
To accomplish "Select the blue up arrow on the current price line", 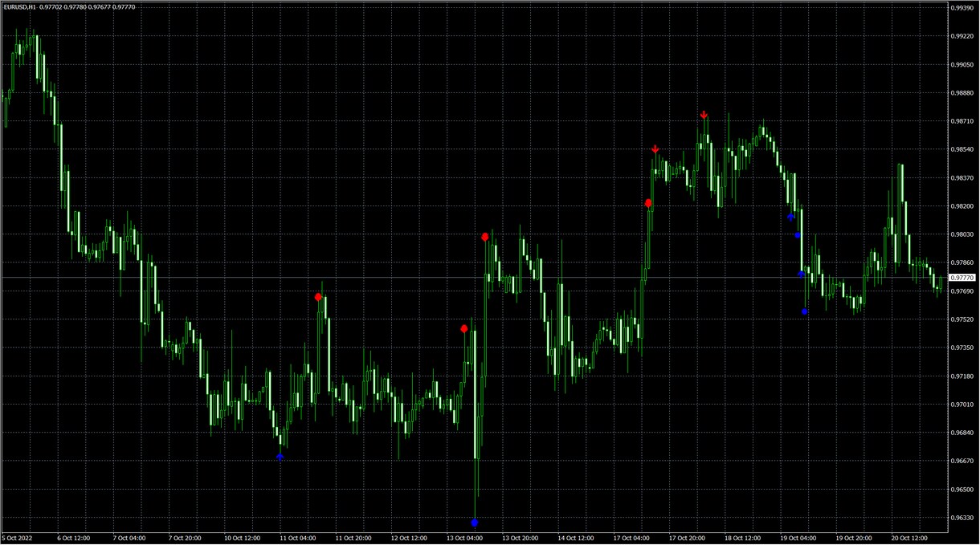I will pyautogui.click(x=801, y=274).
